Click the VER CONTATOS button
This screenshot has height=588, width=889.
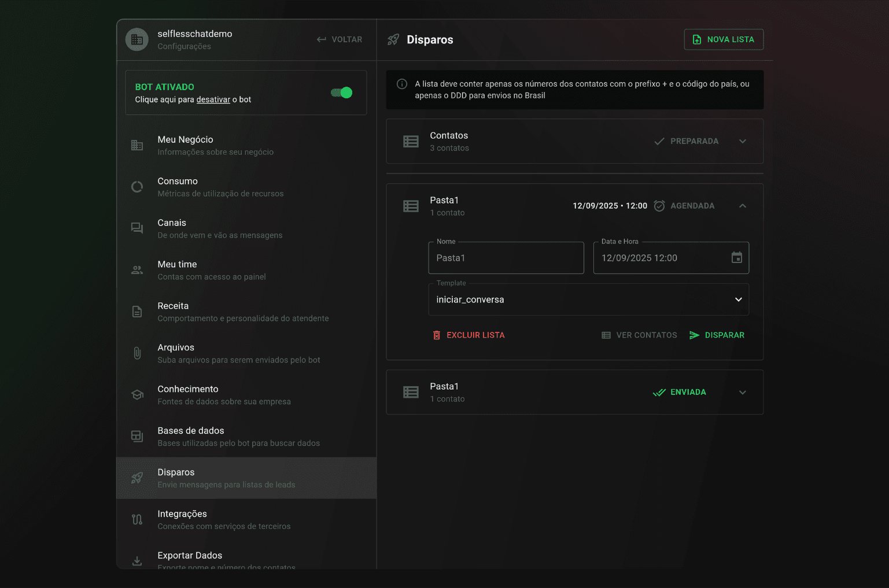[639, 335]
